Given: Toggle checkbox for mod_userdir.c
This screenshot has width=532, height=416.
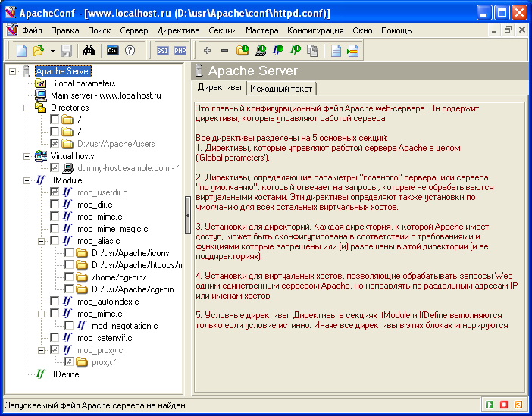Looking at the screenshot, I should (55, 192).
